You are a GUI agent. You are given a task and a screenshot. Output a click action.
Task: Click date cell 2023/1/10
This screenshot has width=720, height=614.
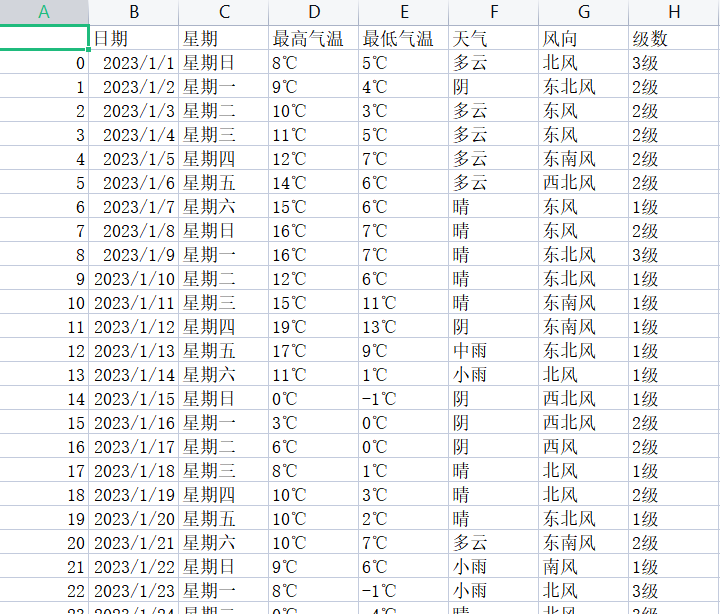pos(135,279)
